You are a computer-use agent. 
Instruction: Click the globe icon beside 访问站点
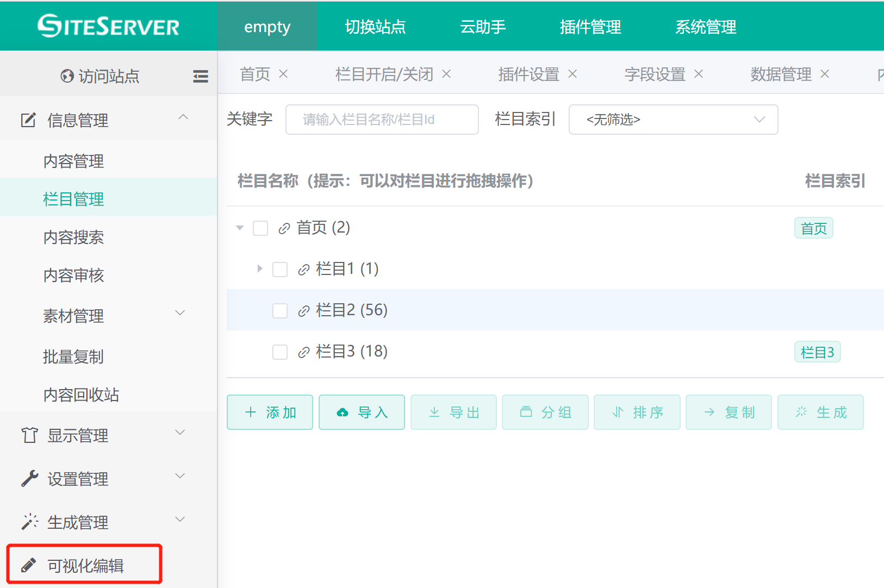(67, 76)
